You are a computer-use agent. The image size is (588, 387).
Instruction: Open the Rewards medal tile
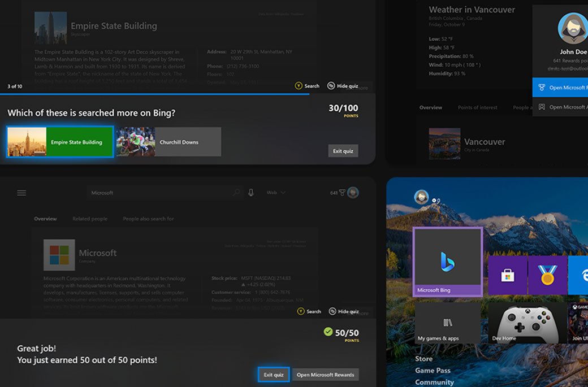pyautogui.click(x=547, y=275)
